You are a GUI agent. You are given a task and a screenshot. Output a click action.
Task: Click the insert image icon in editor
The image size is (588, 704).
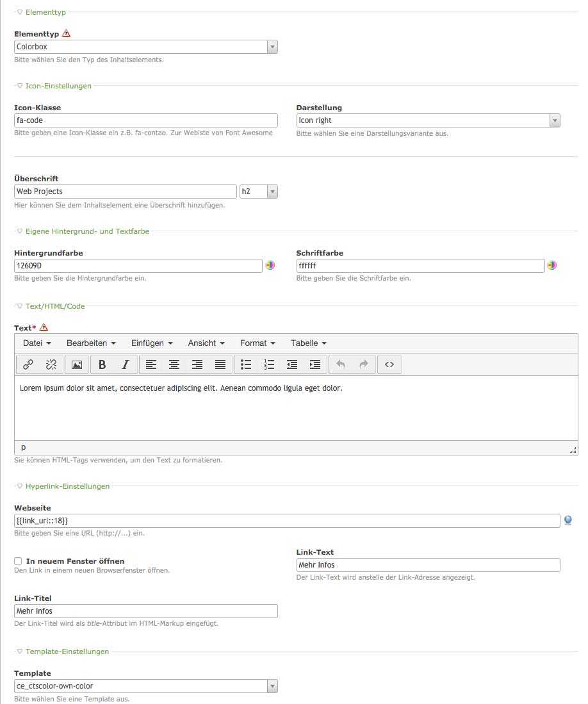pos(77,364)
